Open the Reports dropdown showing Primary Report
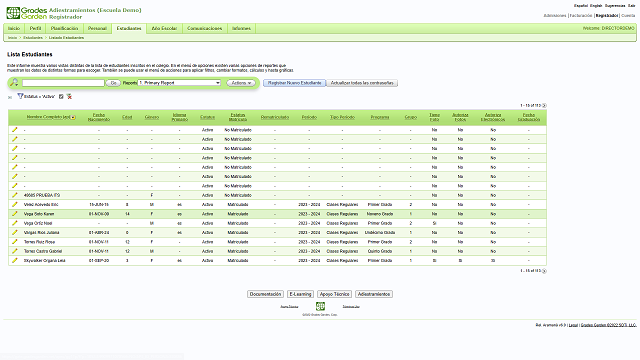 click(x=179, y=83)
